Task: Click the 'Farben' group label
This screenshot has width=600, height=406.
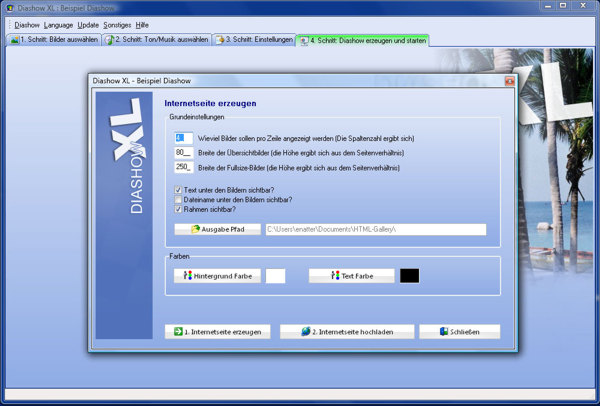Action: pos(179,256)
